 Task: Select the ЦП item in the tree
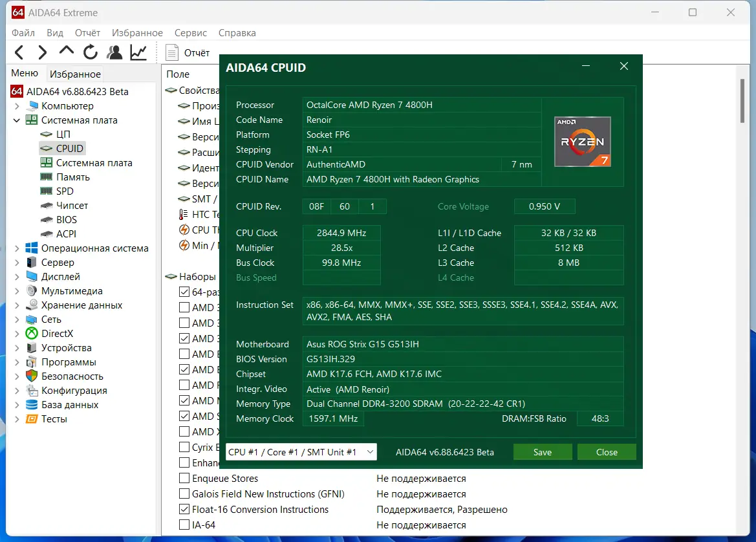click(x=63, y=134)
